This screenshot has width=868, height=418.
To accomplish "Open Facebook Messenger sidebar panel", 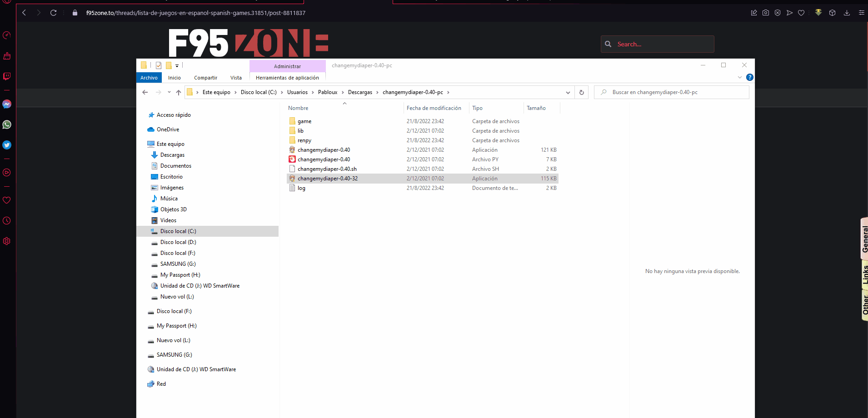I will [x=7, y=104].
